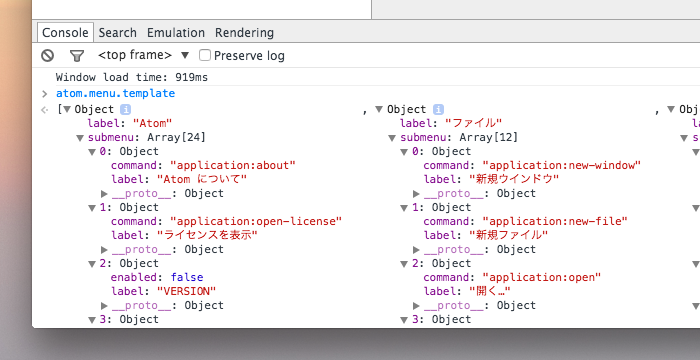
Task: Collapse the first Object labeled "Atom"
Action: pos(67,109)
